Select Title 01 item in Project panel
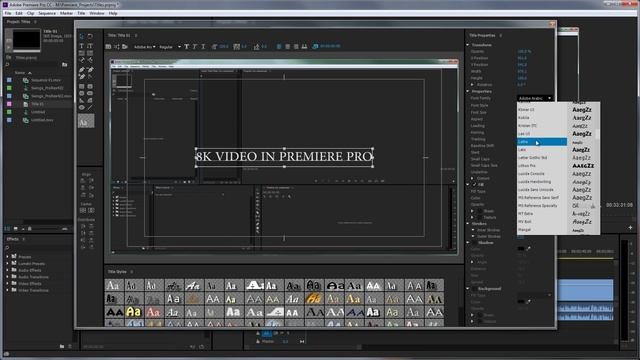The image size is (640, 360). point(38,104)
